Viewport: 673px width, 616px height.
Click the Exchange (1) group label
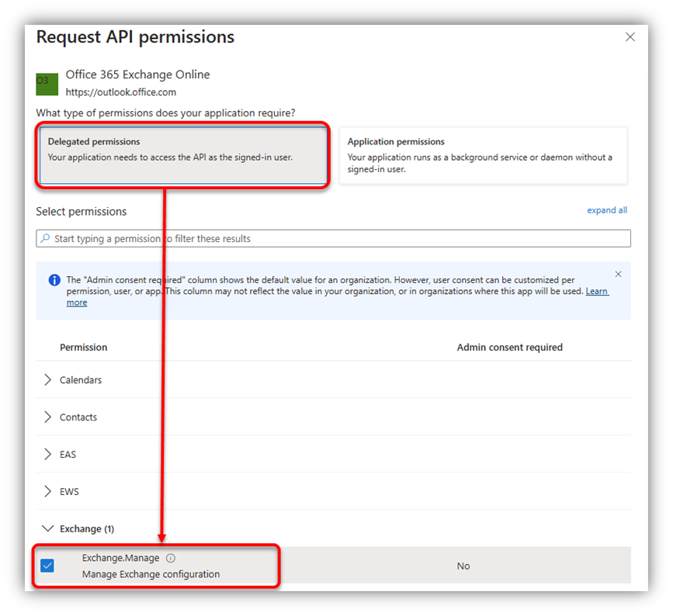[87, 529]
